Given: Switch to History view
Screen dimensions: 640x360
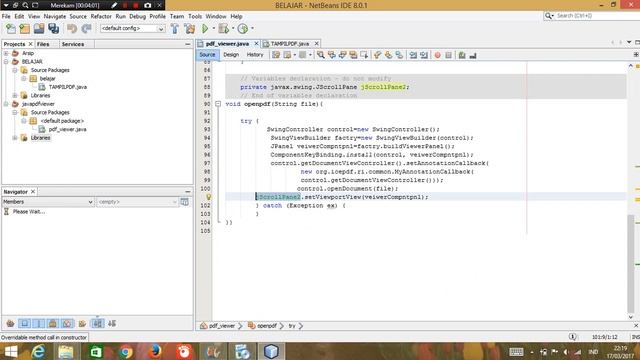Looking at the screenshot, I should click(x=255, y=55).
